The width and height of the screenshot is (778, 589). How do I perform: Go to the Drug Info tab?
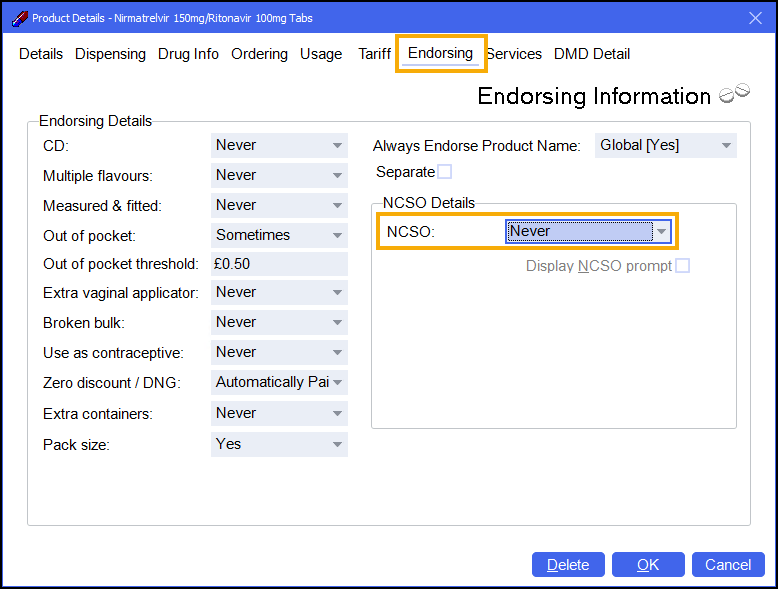coord(188,54)
